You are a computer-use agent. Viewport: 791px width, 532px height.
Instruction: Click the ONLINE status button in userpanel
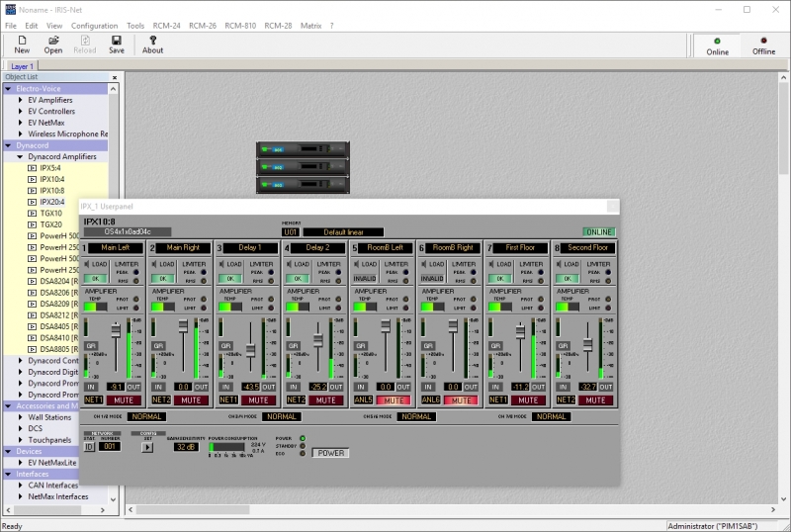point(599,232)
